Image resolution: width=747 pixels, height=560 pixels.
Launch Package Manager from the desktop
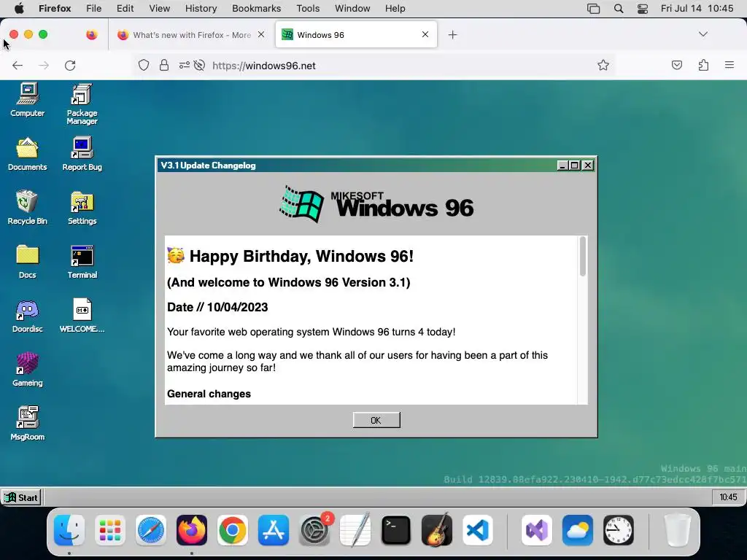coord(82,104)
